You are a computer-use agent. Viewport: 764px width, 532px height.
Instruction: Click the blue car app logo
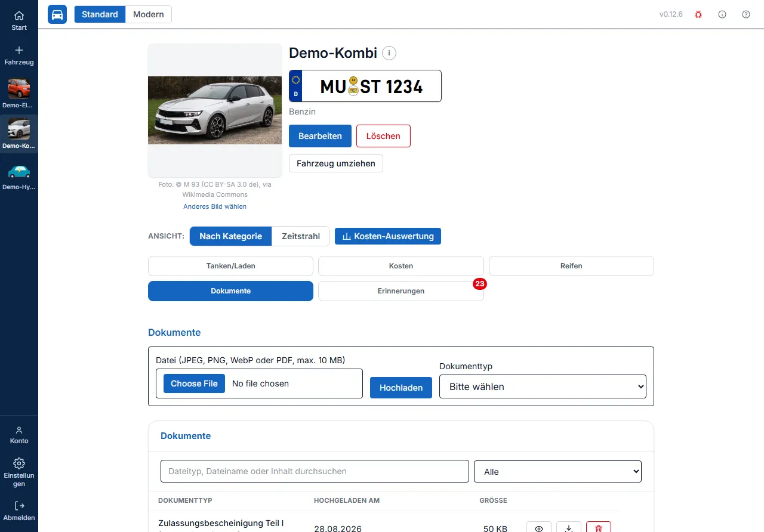point(57,14)
